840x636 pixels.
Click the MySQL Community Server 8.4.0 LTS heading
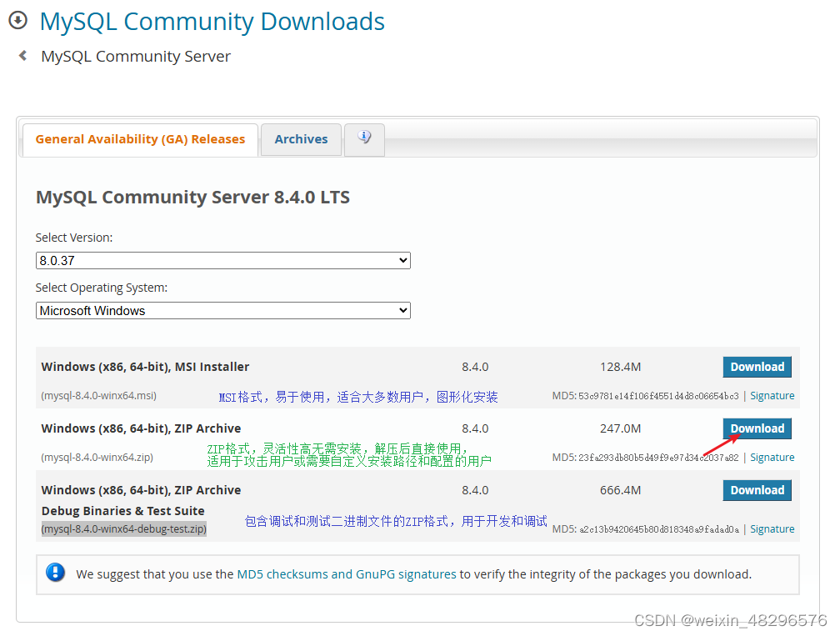(x=192, y=198)
